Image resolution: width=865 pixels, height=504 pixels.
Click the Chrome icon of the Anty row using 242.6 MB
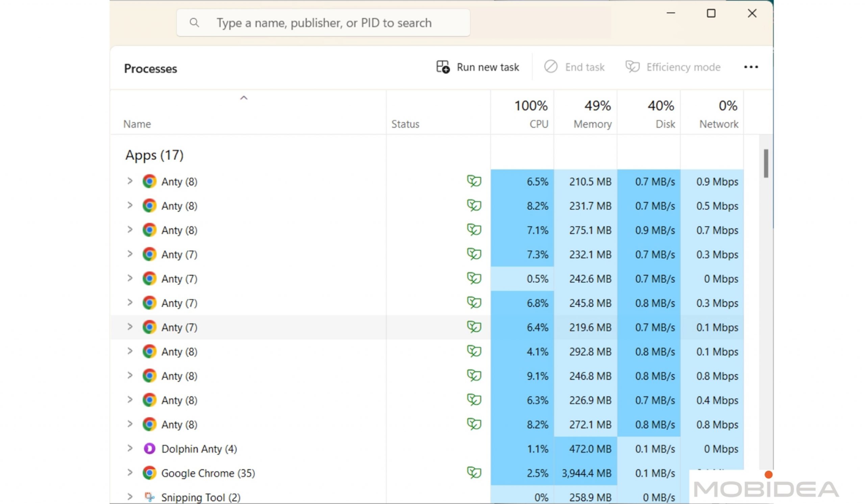click(149, 279)
